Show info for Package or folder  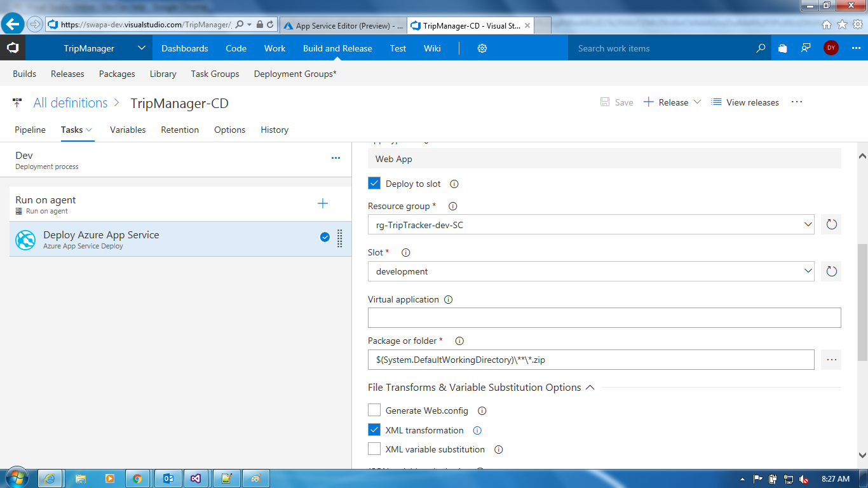click(x=459, y=341)
